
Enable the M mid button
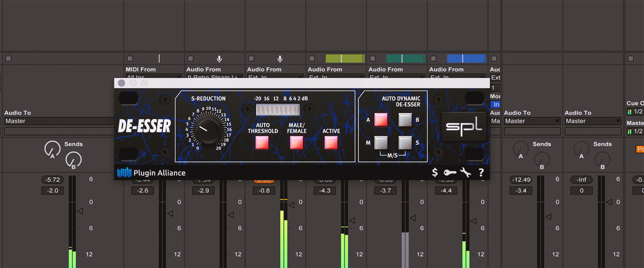click(x=380, y=143)
